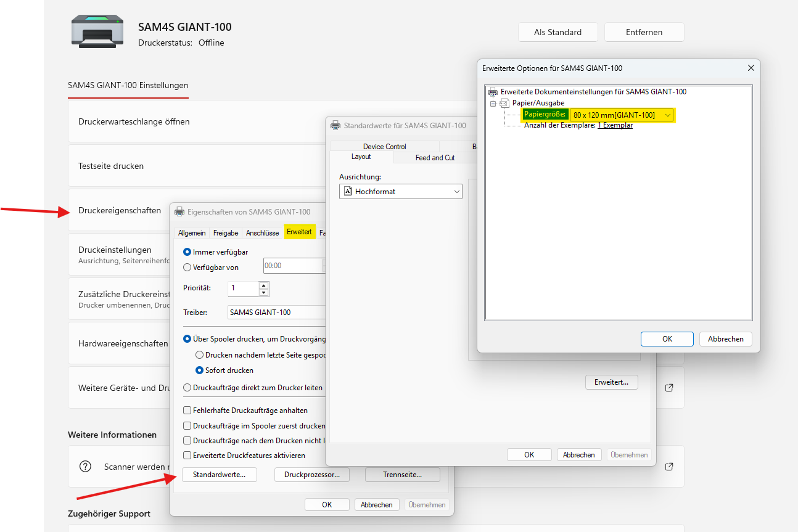Select 'Immer verfügbar' radio button

coord(188,252)
